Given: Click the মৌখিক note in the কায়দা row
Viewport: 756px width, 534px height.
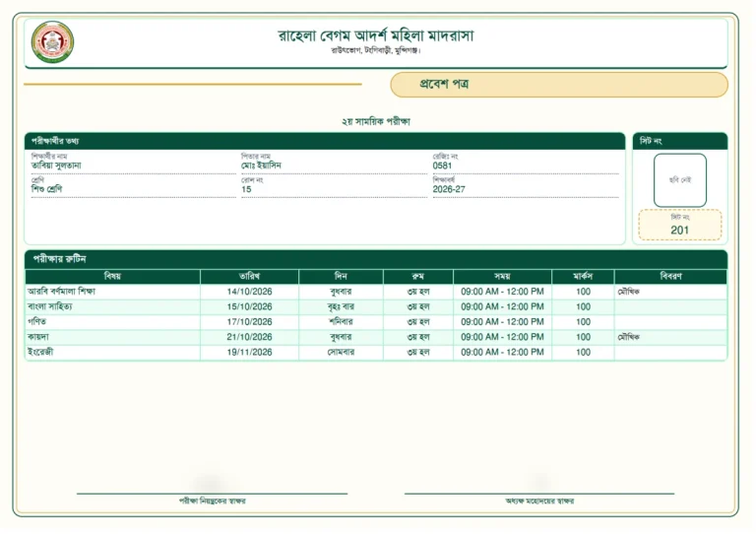Looking at the screenshot, I should (x=629, y=337).
